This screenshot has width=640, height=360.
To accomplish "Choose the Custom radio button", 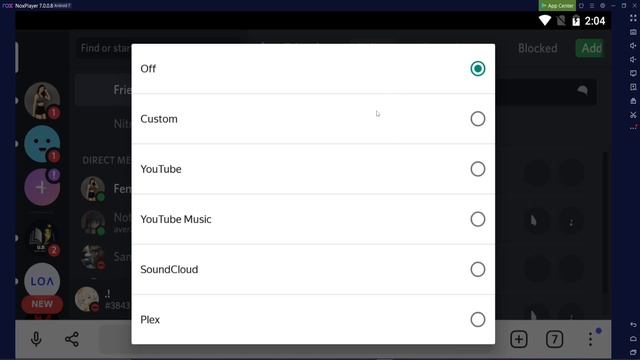I will pos(478,119).
